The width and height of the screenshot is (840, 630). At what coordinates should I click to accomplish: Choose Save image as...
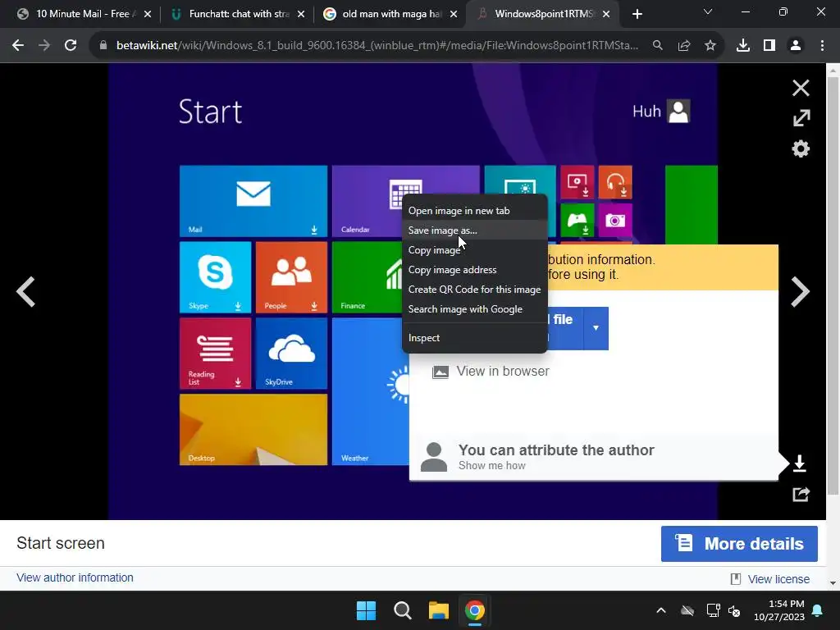(x=475, y=231)
